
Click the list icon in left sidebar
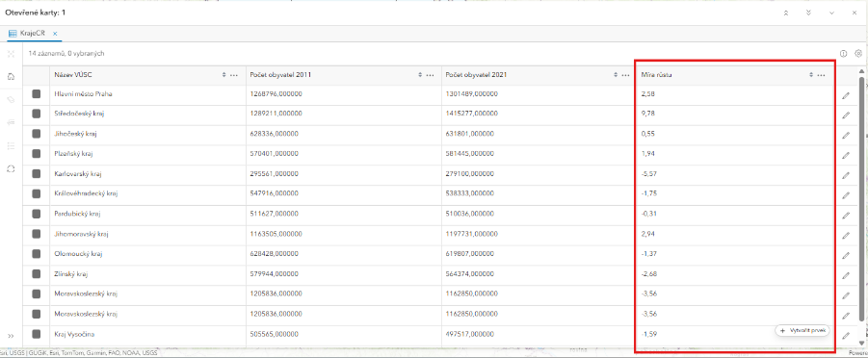click(x=11, y=145)
